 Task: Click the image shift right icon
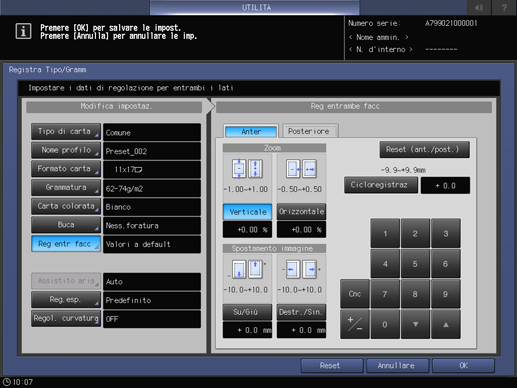309,269
